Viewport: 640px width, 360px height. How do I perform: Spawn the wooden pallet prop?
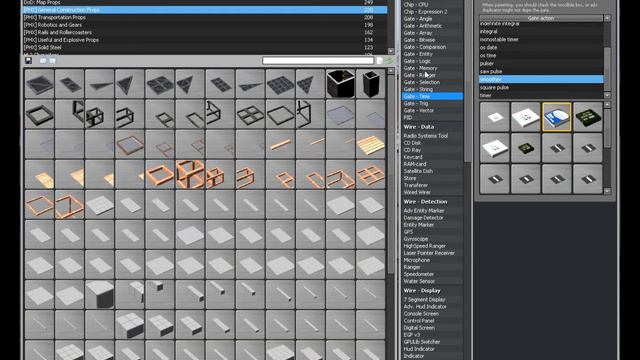371,144
